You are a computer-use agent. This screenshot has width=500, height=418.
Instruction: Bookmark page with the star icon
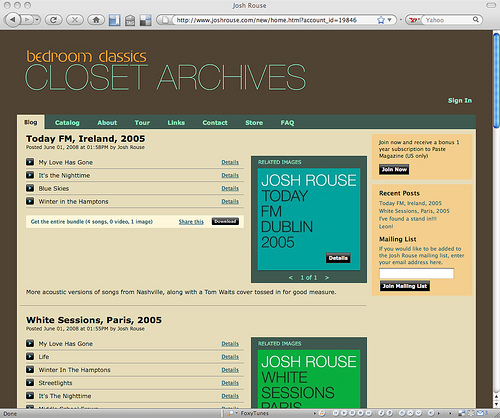coord(381,20)
